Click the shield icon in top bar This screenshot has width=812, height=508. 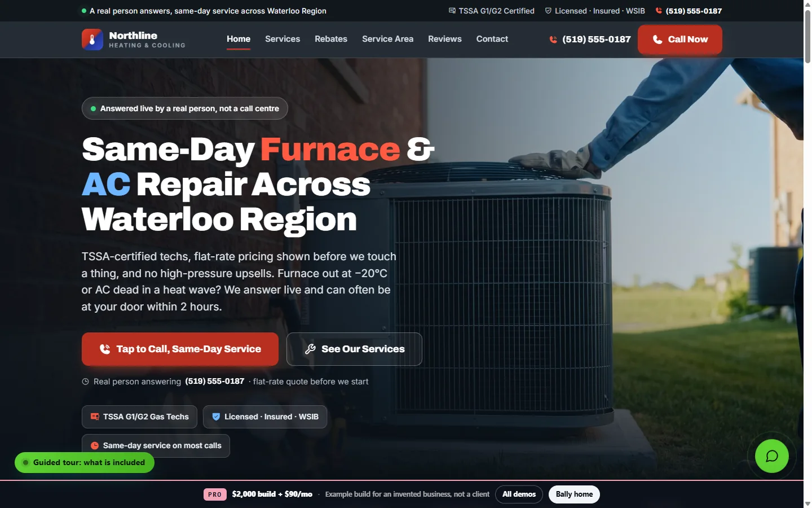pos(548,11)
